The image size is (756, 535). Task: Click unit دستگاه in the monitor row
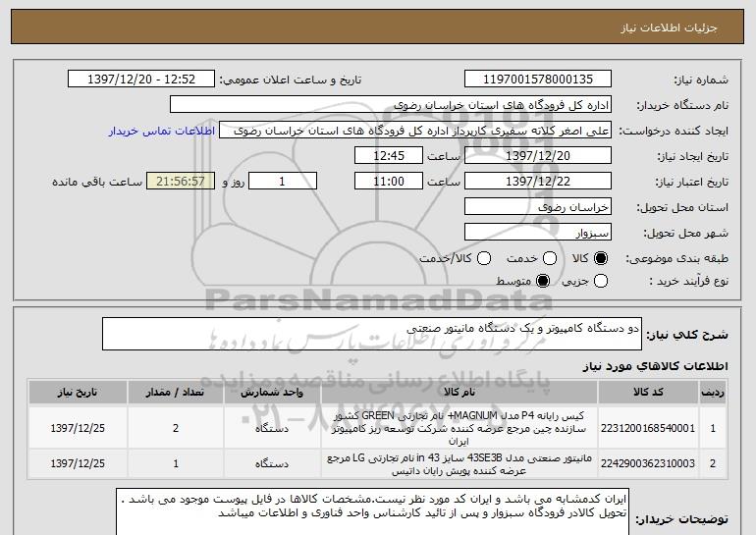pyautogui.click(x=272, y=463)
